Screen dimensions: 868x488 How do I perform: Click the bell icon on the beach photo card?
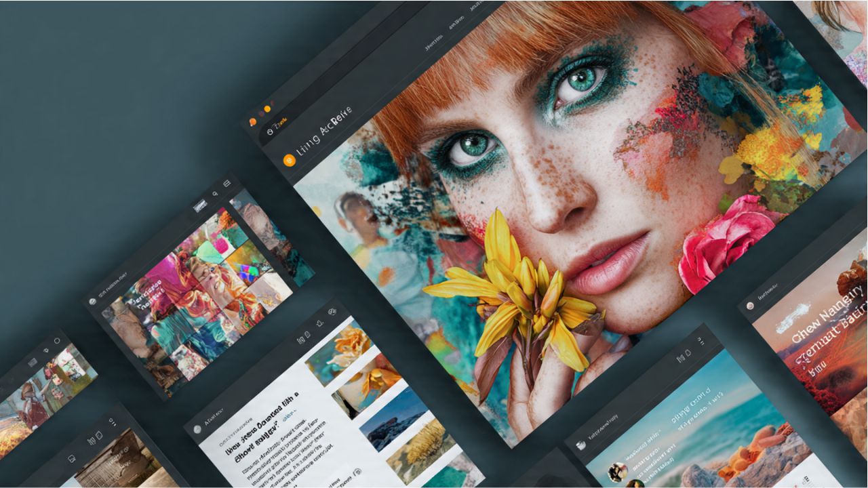point(690,354)
